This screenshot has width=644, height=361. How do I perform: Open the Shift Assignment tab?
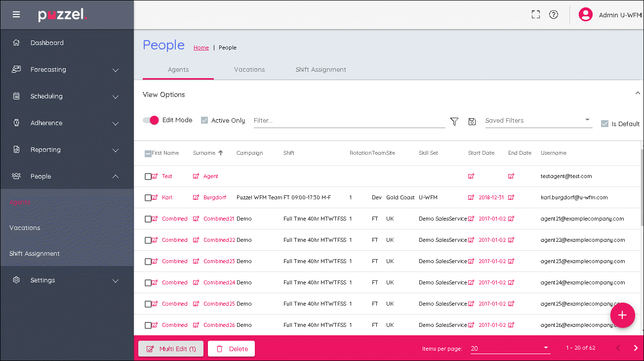[x=321, y=70]
